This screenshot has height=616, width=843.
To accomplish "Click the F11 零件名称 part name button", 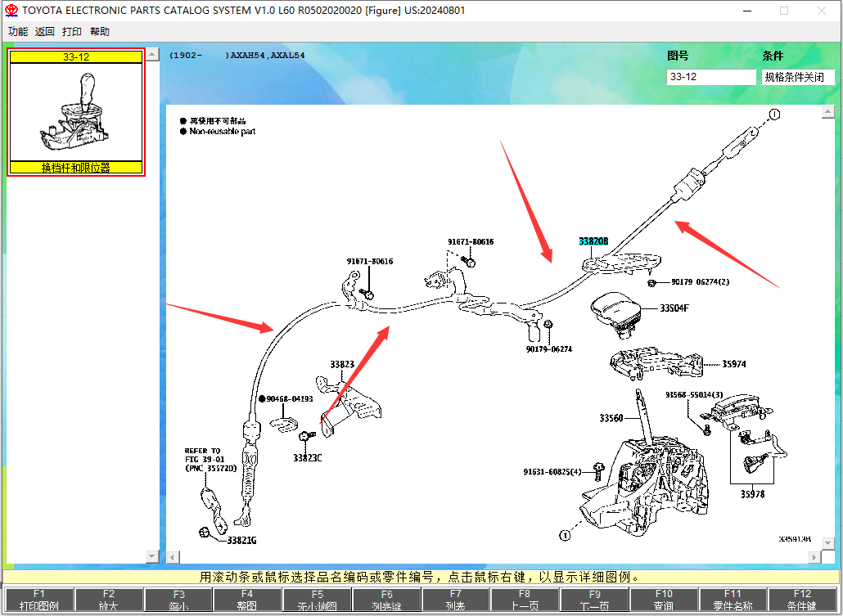I will pyautogui.click(x=733, y=600).
